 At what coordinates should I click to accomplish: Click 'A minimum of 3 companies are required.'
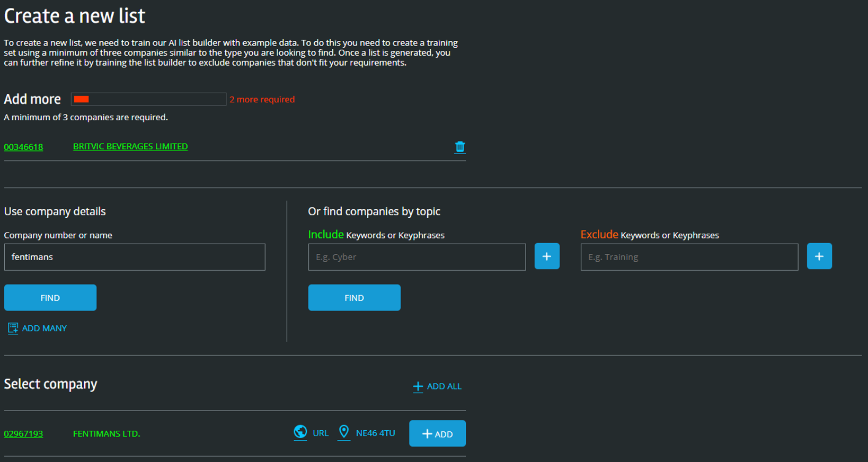coord(86,117)
